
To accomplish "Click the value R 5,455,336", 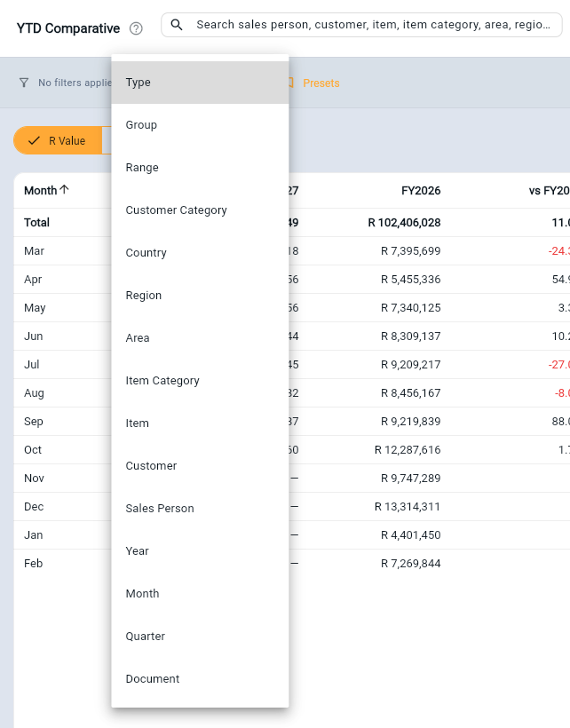I will (x=411, y=280).
